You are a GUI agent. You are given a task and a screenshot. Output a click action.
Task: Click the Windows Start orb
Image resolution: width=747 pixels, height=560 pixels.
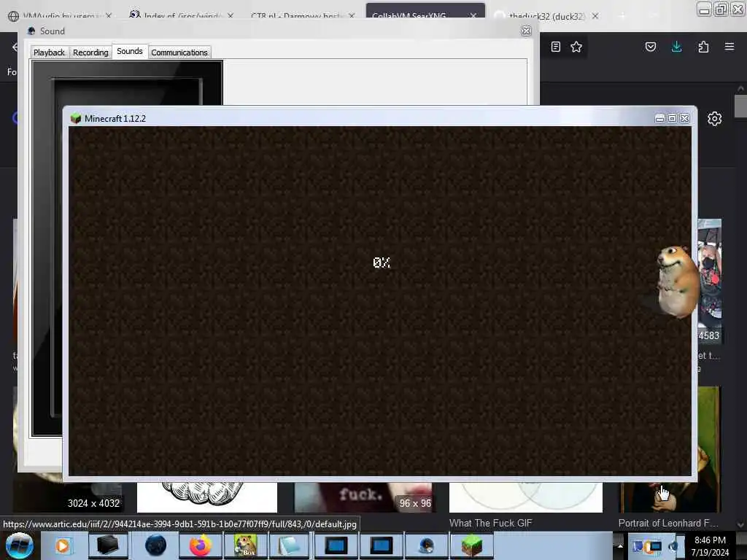pyautogui.click(x=20, y=545)
